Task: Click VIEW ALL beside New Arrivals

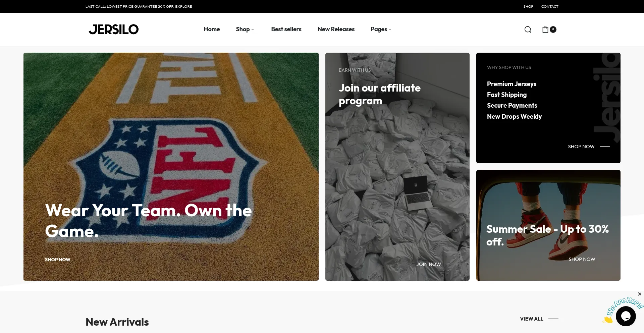Action: (x=539, y=319)
